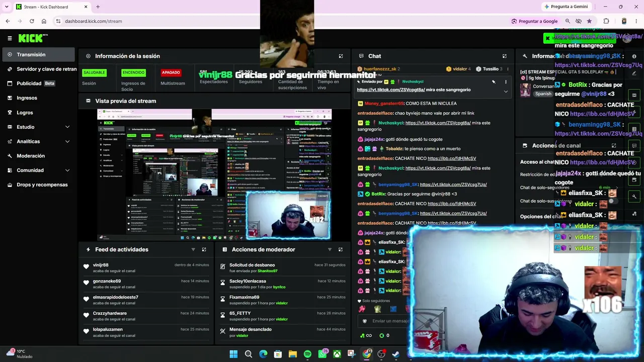The height and width of the screenshot is (362, 644).
Task: Open the Kick sidebar hamburger menu
Action: coord(10,38)
